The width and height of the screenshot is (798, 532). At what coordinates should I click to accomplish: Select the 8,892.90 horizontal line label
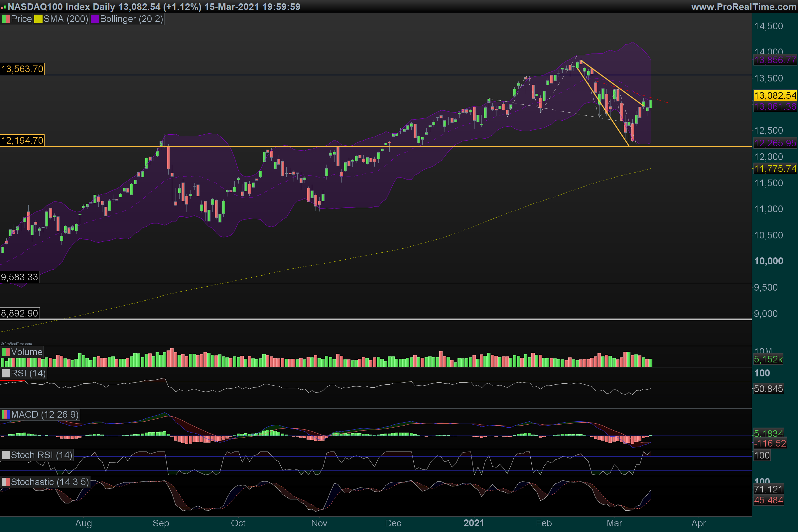tap(20, 313)
